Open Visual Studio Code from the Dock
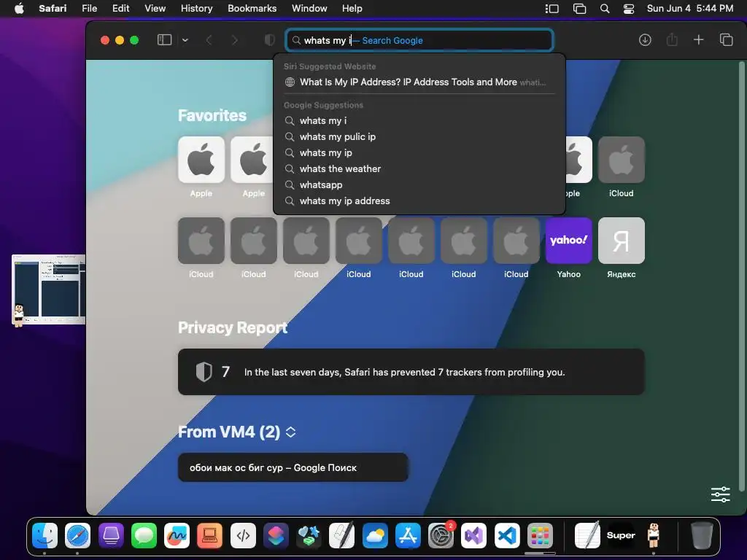 point(507,535)
